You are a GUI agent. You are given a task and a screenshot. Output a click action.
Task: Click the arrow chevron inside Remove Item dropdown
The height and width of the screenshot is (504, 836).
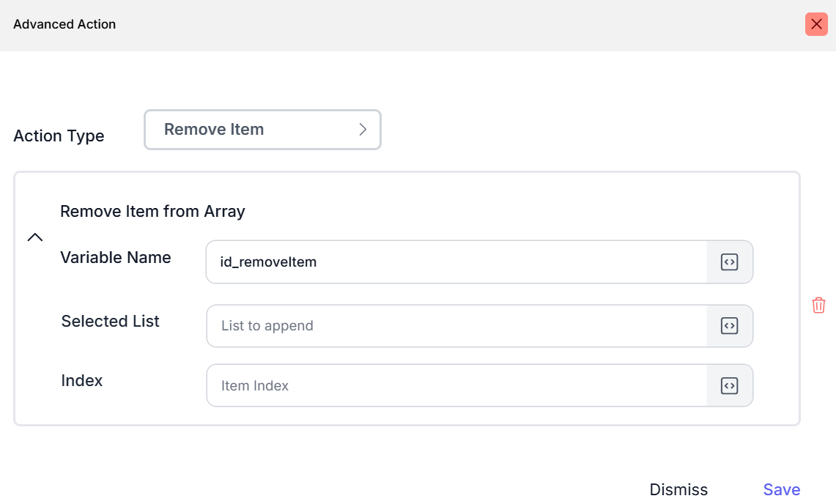(362, 130)
